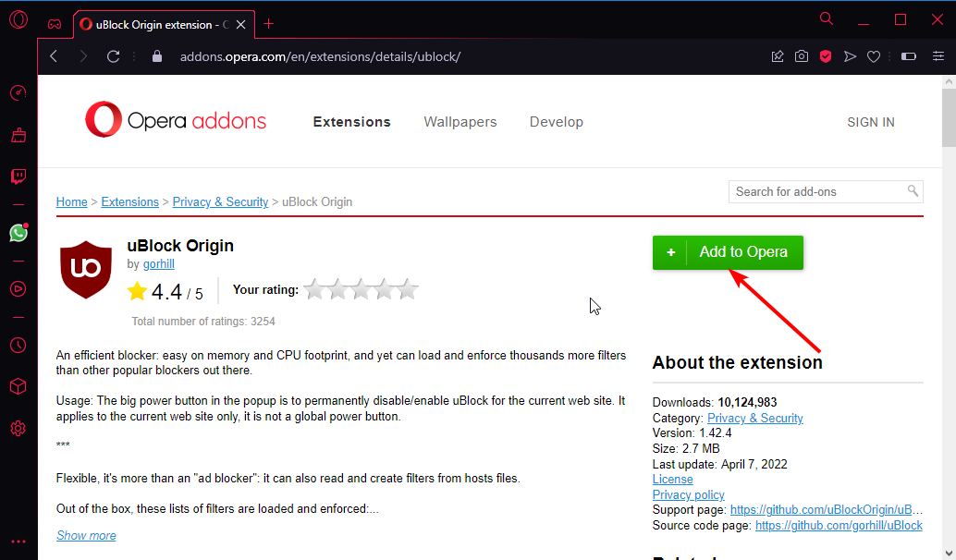Close the uBlock Origin extension tab
Image resolution: width=956 pixels, height=560 pixels.
tap(240, 24)
